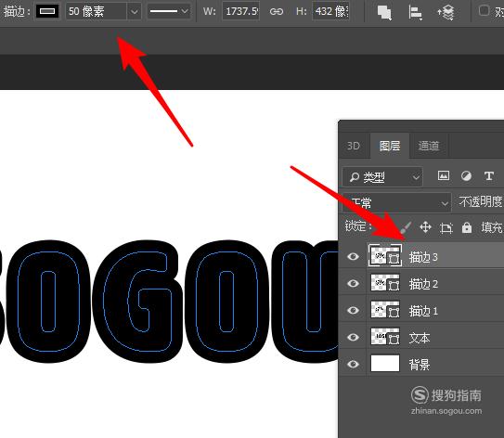Open the 正常 blend mode dropdown
504x438 pixels.
[396, 202]
